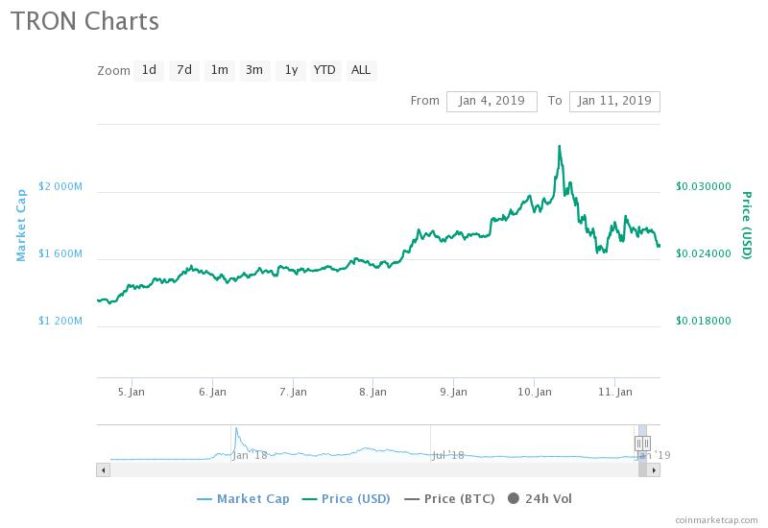This screenshot has width=768, height=528.
Task: Select the 7d zoom range
Action: click(184, 70)
